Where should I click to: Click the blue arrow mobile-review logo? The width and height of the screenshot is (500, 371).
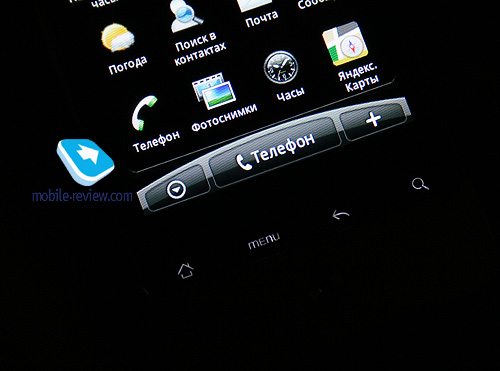[86, 162]
